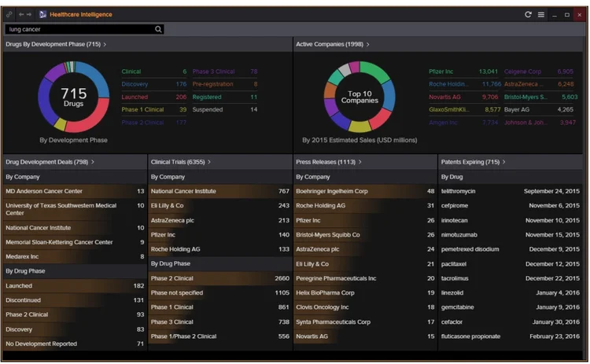Select Suspended legend entry
This screenshot has width=590, height=364.
[x=225, y=110]
